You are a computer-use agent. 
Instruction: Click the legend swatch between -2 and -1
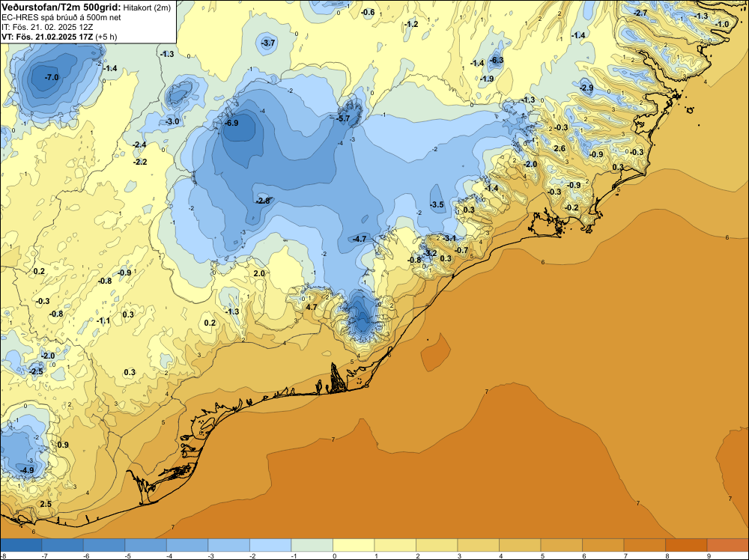pyautogui.click(x=270, y=545)
